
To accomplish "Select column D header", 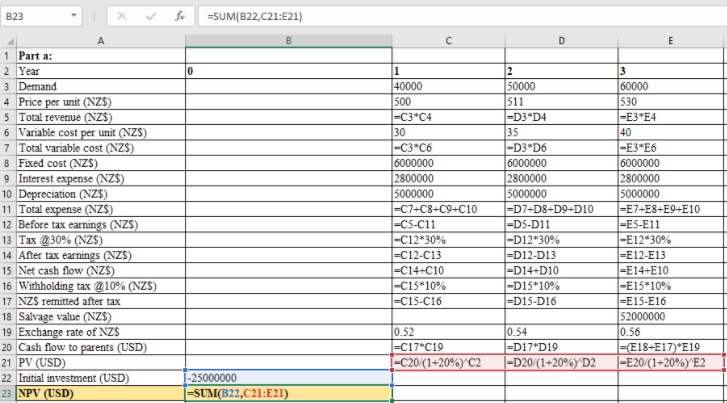I will tap(561, 41).
